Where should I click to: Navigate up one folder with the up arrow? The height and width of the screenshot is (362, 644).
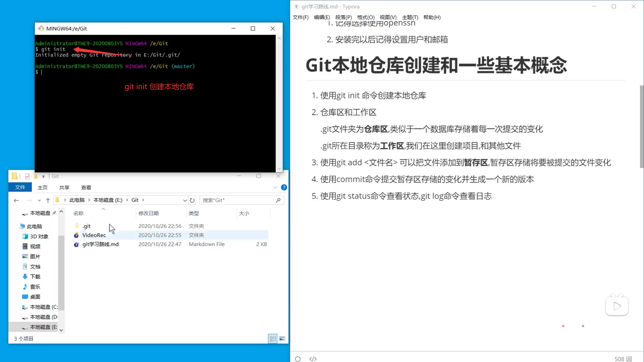tap(48, 200)
